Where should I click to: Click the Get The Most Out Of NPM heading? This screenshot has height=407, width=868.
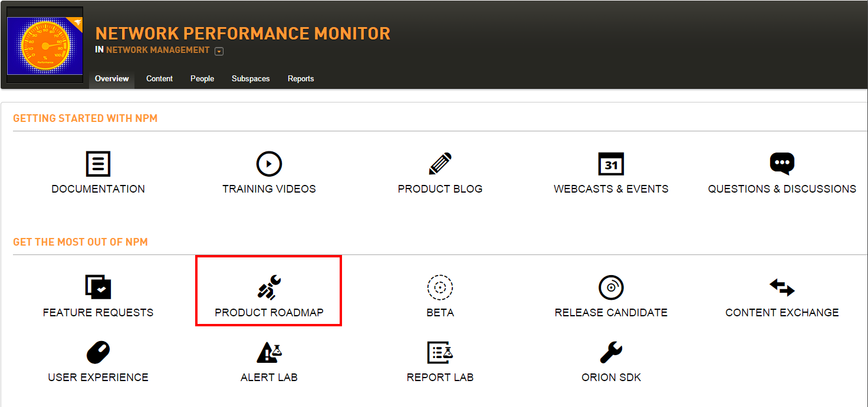point(80,242)
